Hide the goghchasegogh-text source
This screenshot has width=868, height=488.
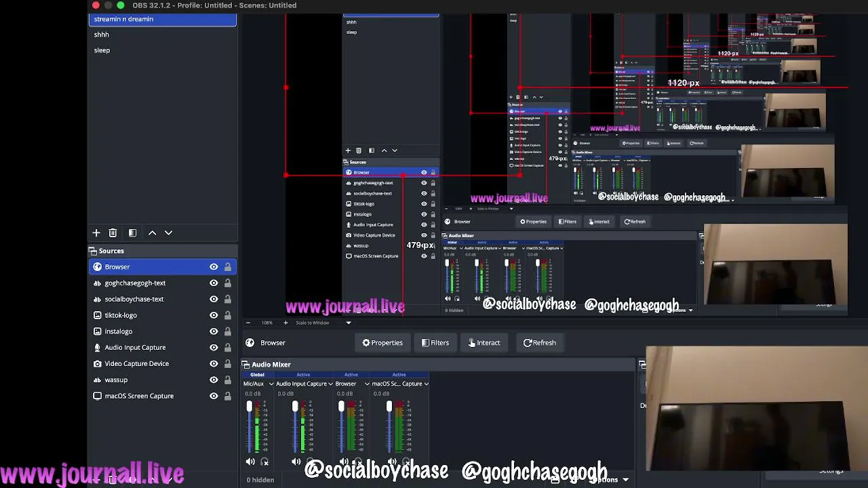click(x=214, y=283)
